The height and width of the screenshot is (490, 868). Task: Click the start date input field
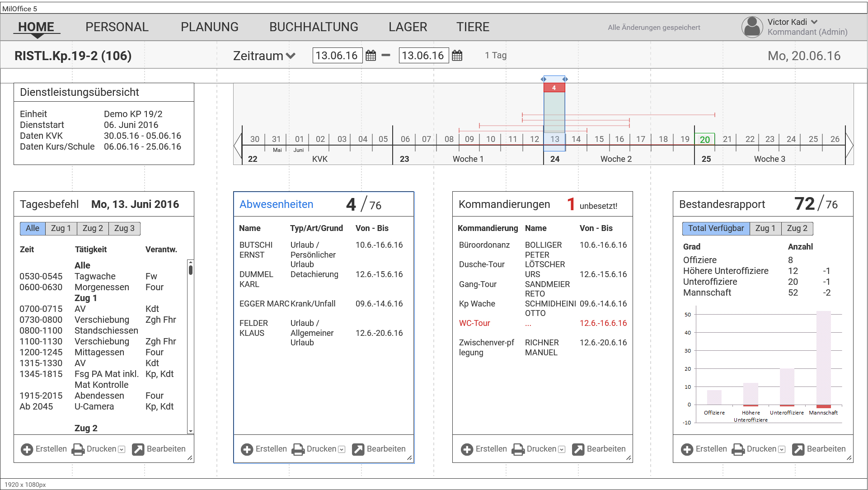tap(337, 56)
